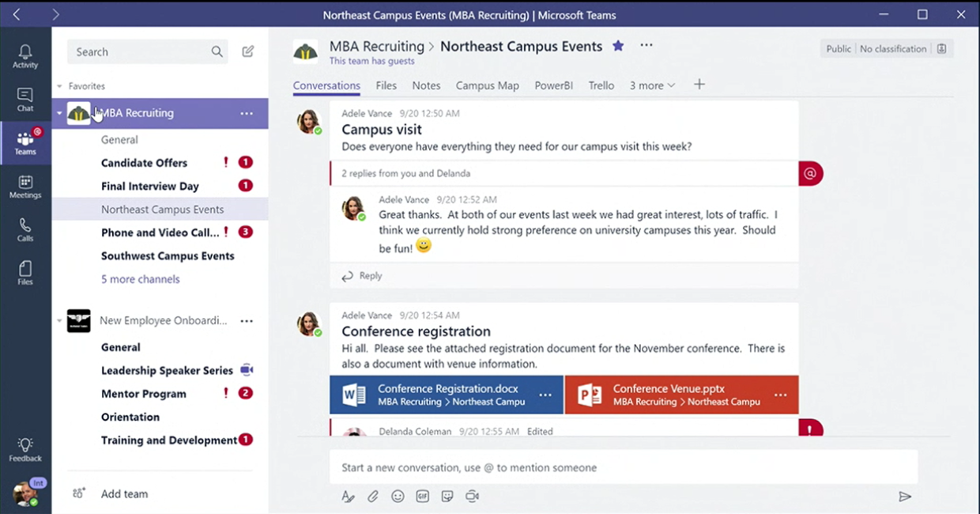Add a new tab with plus icon
The image size is (980, 514).
[x=699, y=85]
